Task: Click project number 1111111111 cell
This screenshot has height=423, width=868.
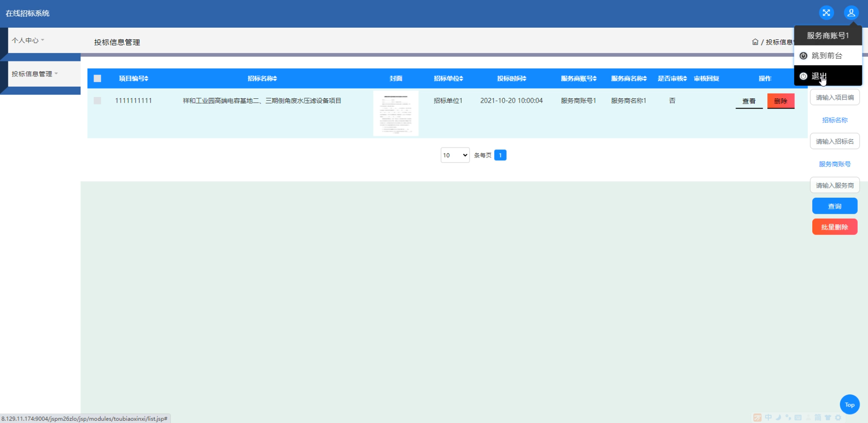Action: point(133,101)
